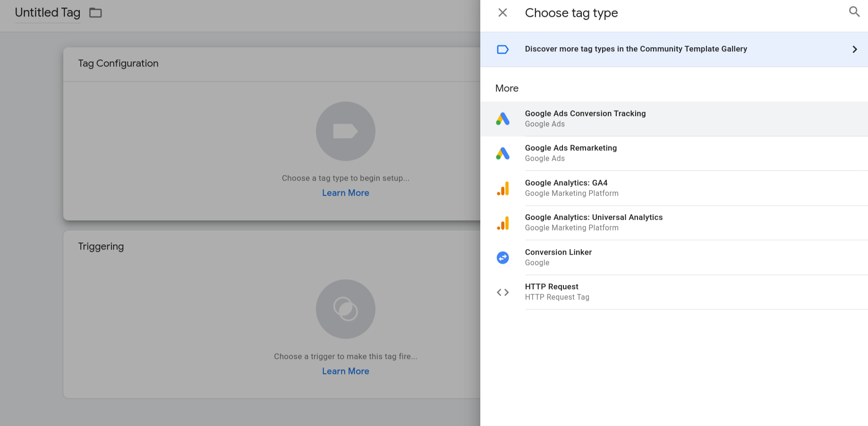Close the Choose tag type panel
Image resolution: width=868 pixels, height=426 pixels.
tap(502, 13)
